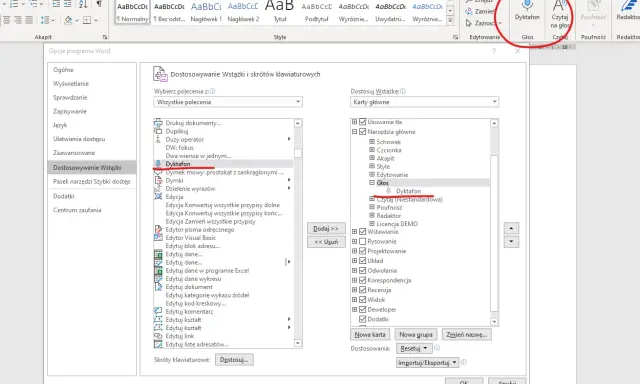The width and height of the screenshot is (640, 384).
Task: Click the Czytaj na głos ribbon button
Action: [559, 14]
